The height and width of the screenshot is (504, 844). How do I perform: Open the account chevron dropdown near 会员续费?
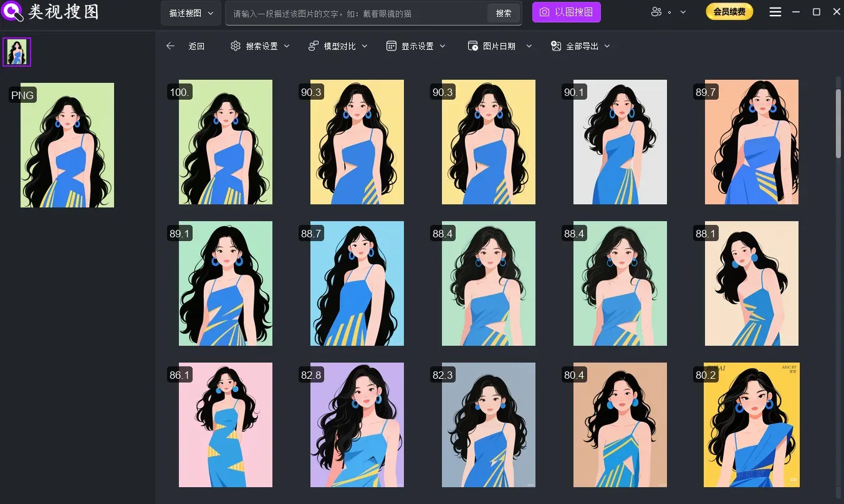(x=683, y=12)
